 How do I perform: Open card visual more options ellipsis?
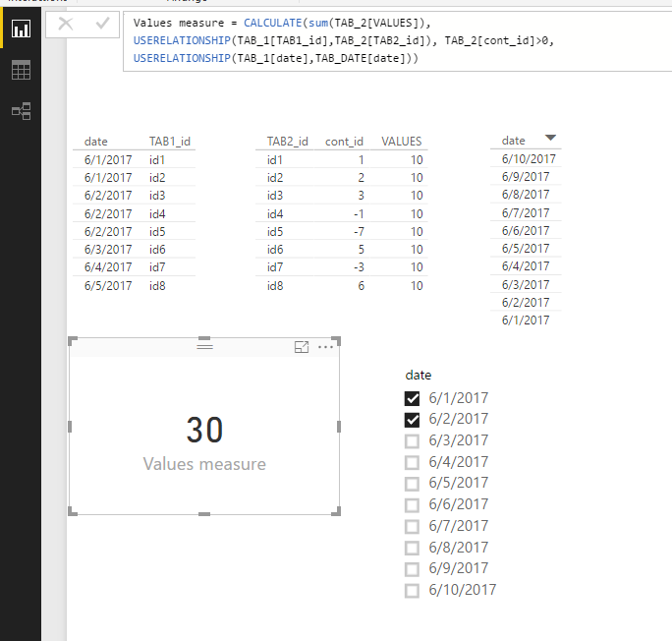[326, 347]
